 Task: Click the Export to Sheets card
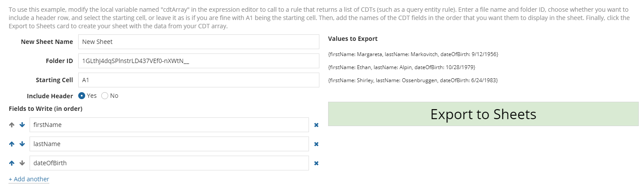[x=483, y=114]
